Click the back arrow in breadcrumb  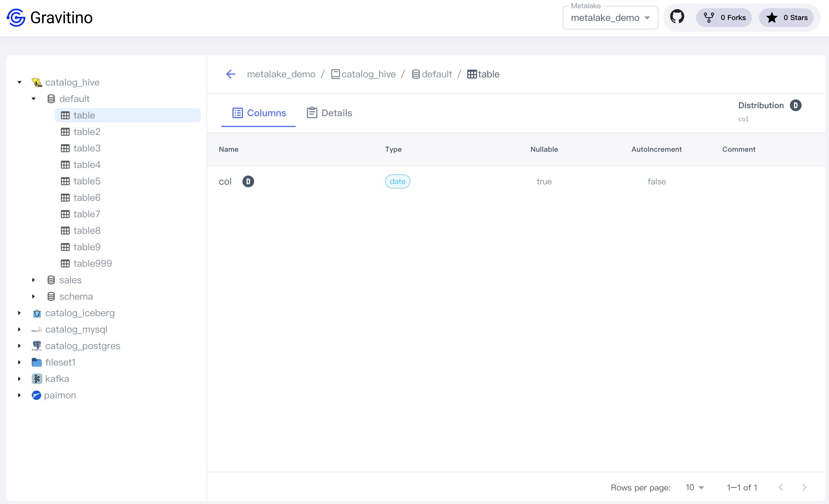coord(231,74)
